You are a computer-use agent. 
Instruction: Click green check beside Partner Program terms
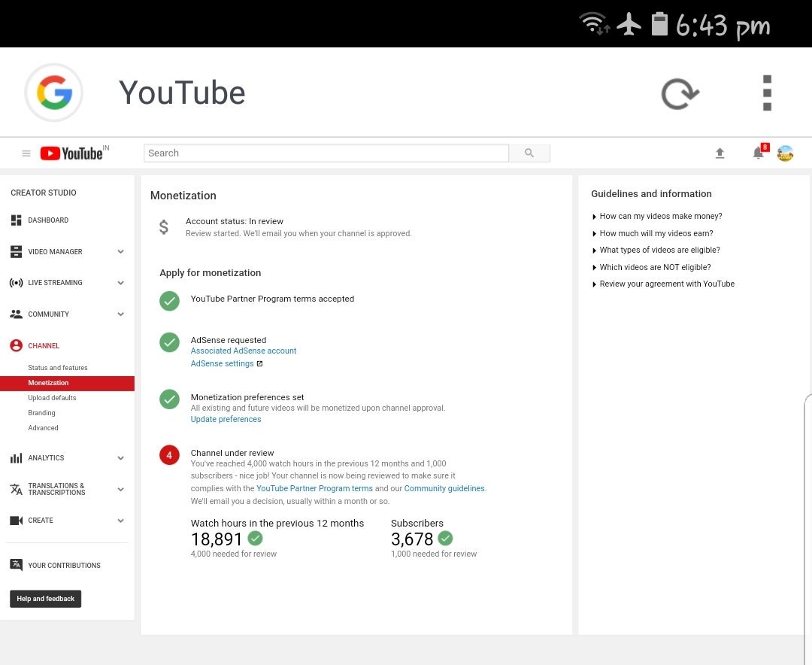pos(169,301)
